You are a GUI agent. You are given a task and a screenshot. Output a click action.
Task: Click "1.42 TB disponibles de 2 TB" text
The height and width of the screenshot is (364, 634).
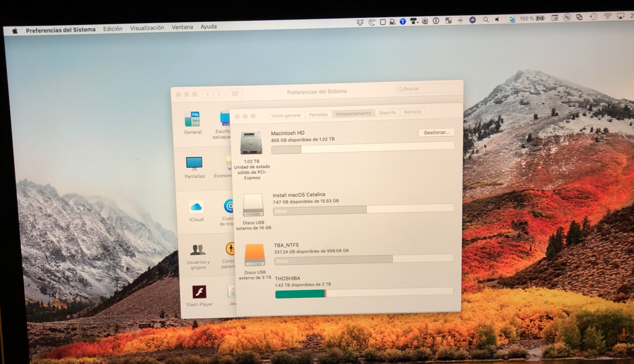(303, 285)
